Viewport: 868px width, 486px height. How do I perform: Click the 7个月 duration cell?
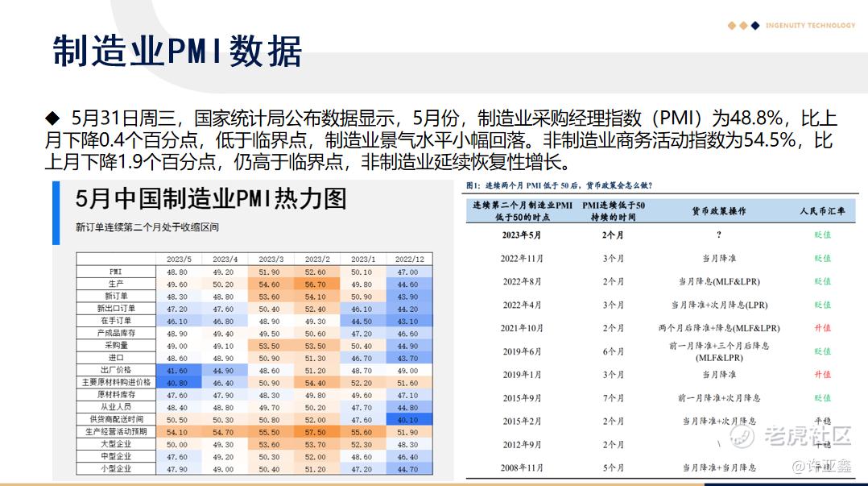[613, 398]
